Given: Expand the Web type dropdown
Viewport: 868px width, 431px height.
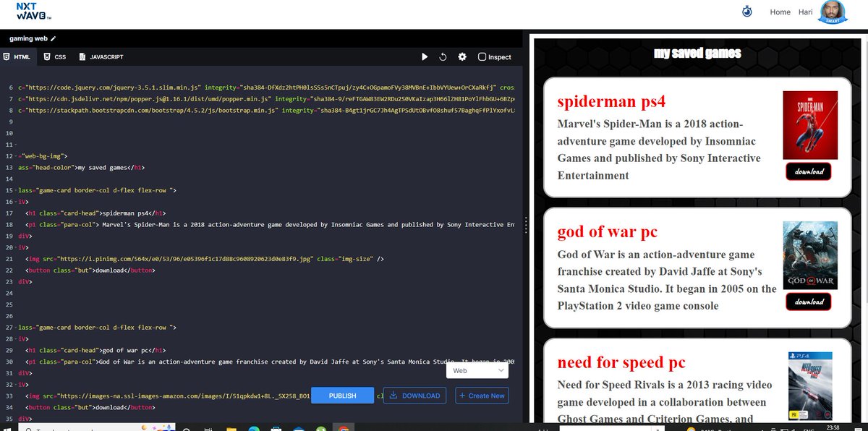Looking at the screenshot, I should (x=477, y=370).
